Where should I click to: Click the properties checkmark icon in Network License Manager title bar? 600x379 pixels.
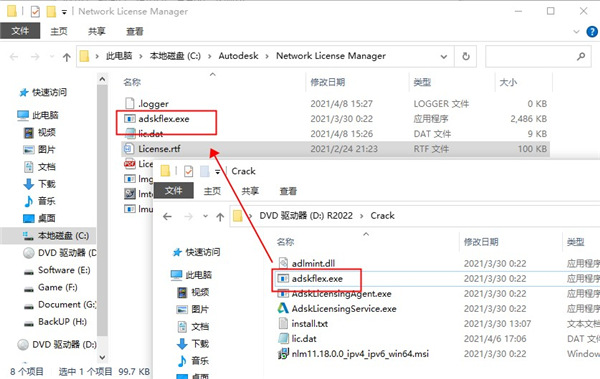(x=35, y=12)
